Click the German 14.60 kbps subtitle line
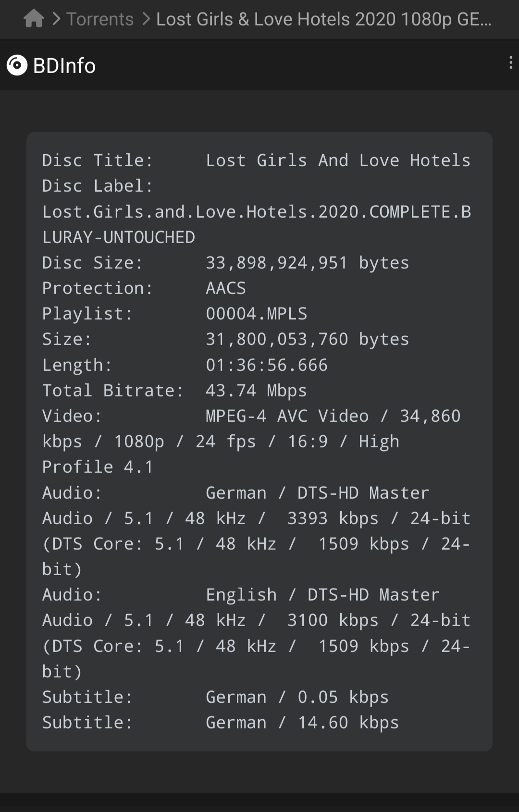 221,723
